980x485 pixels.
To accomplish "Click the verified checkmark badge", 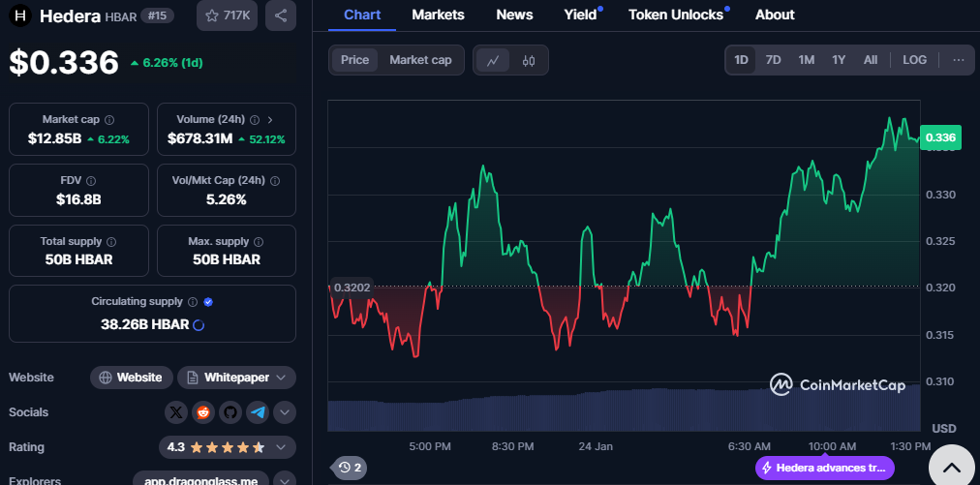I will 208,302.
